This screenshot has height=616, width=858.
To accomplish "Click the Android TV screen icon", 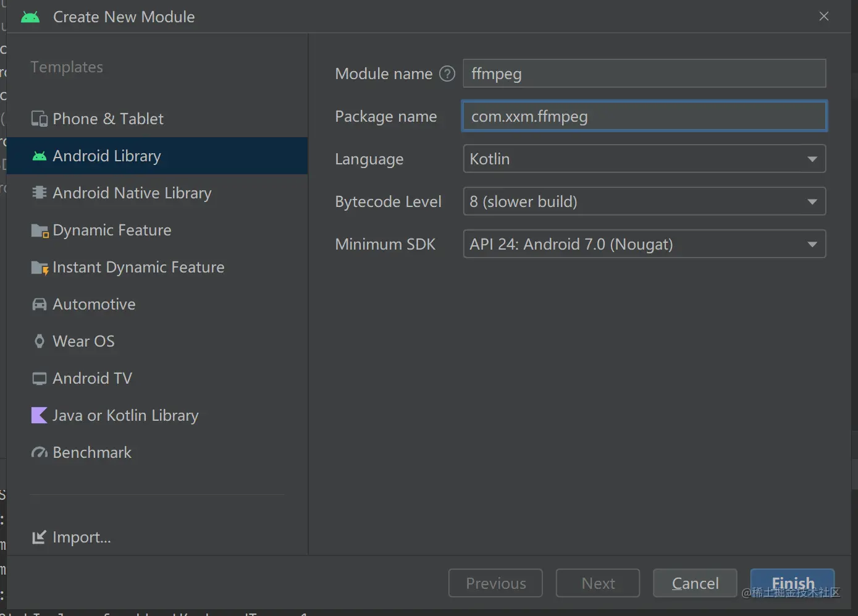I will [40, 378].
